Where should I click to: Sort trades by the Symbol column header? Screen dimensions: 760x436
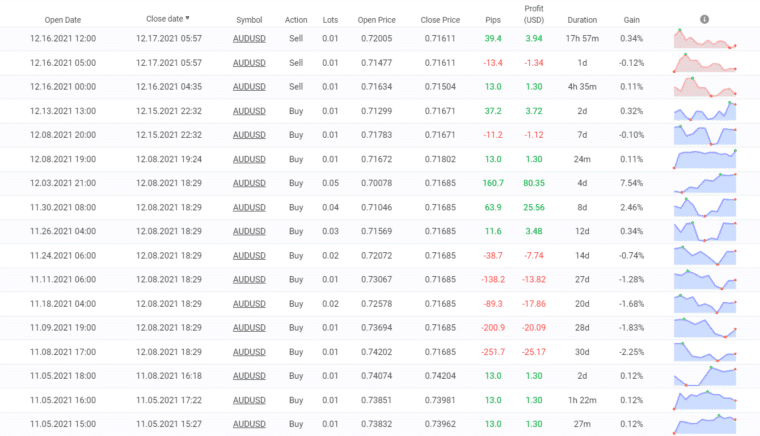[x=249, y=19]
